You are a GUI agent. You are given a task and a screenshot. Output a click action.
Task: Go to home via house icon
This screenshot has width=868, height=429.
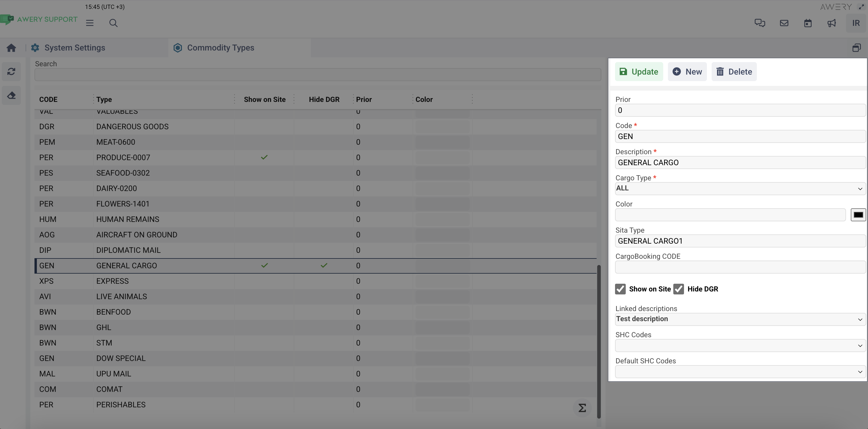[x=11, y=48]
